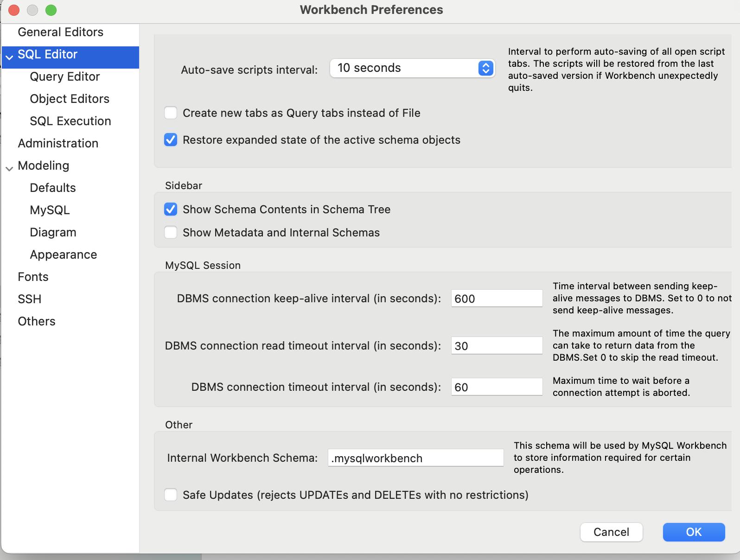The width and height of the screenshot is (740, 560).
Task: Open Auto-save scripts interval dropdown
Action: 412,68
